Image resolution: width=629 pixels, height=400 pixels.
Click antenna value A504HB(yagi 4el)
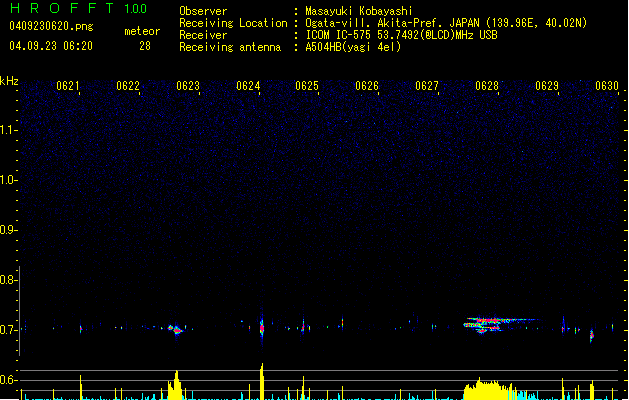[353, 47]
